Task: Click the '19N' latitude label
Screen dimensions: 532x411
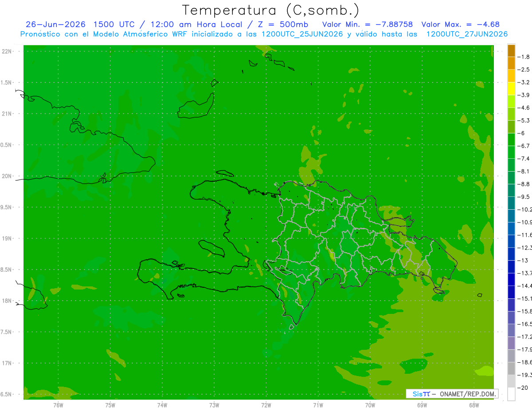Action: [x=7, y=239]
